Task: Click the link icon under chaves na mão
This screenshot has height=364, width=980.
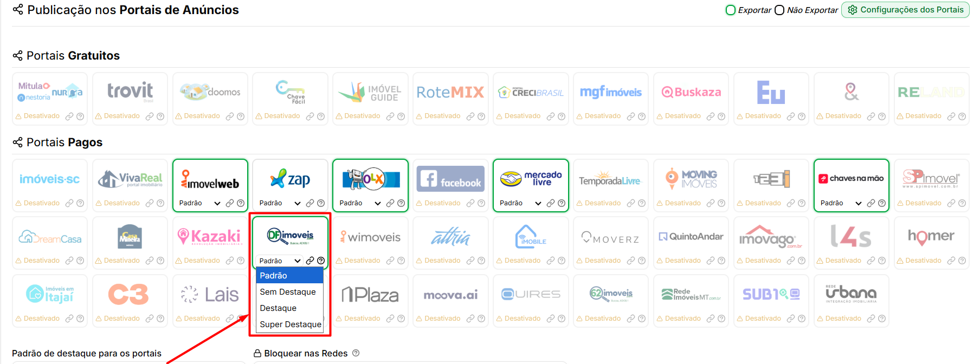Action: (871, 203)
